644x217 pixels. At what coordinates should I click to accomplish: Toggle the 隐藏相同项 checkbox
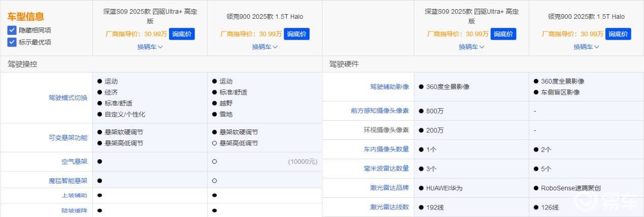pos(12,30)
